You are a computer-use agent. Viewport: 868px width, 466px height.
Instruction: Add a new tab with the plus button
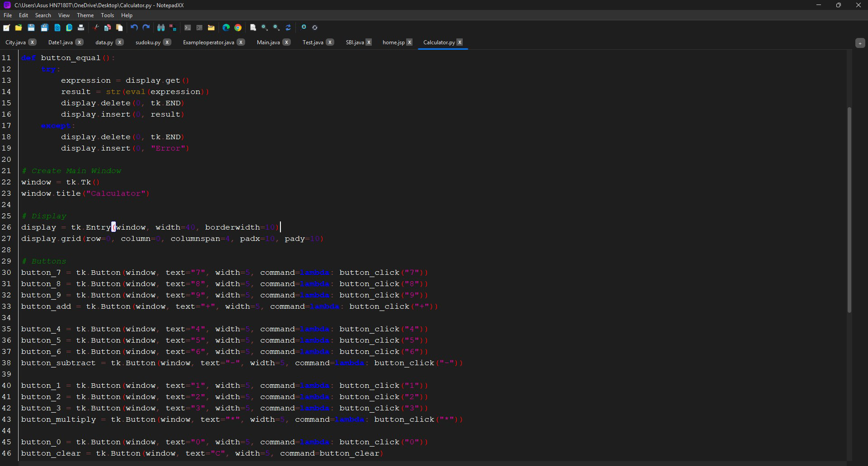click(x=860, y=43)
